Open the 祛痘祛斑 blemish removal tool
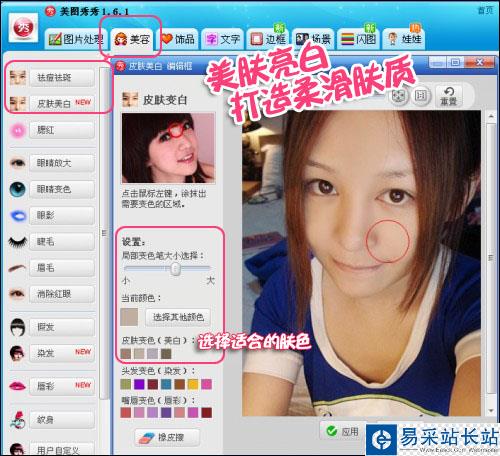This screenshot has width=500, height=456. (62, 78)
